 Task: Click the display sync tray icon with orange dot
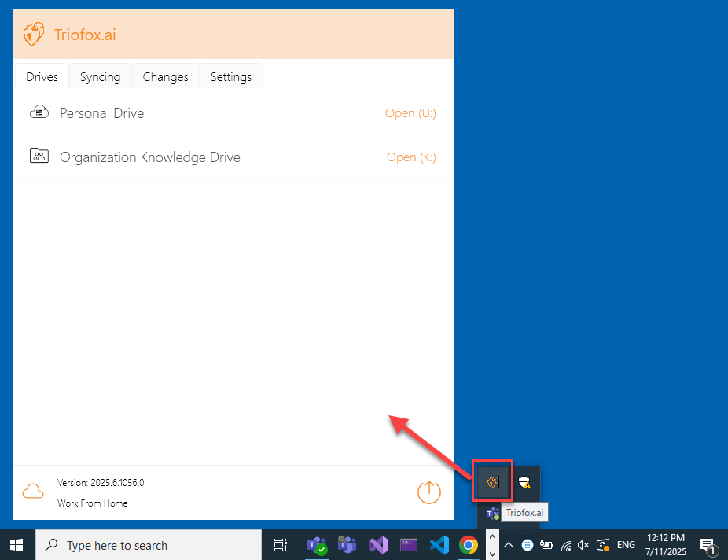pyautogui.click(x=603, y=545)
